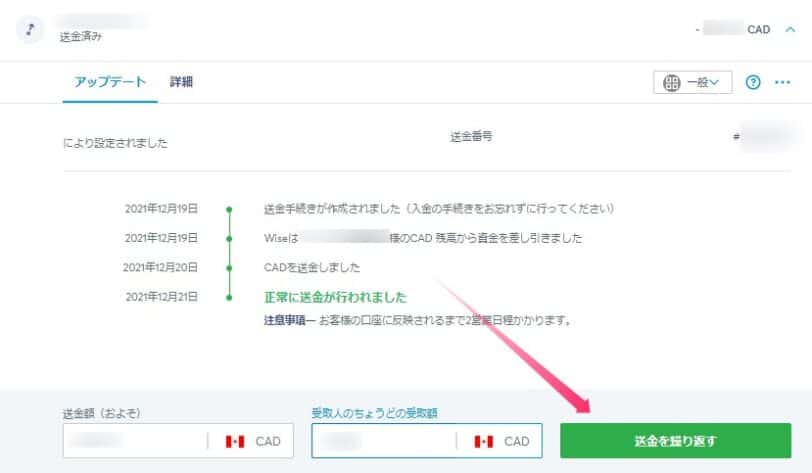Click the 送金を繰り返す button

pyautogui.click(x=675, y=441)
